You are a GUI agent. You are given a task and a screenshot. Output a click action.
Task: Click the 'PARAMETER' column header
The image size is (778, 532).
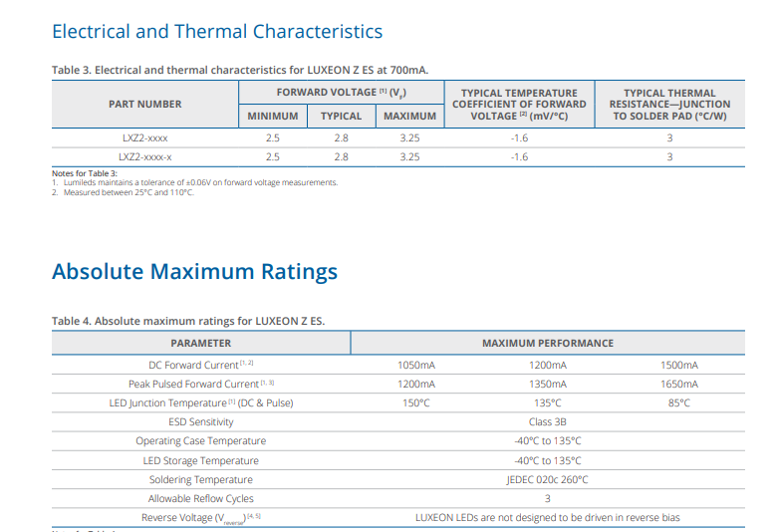click(x=201, y=344)
